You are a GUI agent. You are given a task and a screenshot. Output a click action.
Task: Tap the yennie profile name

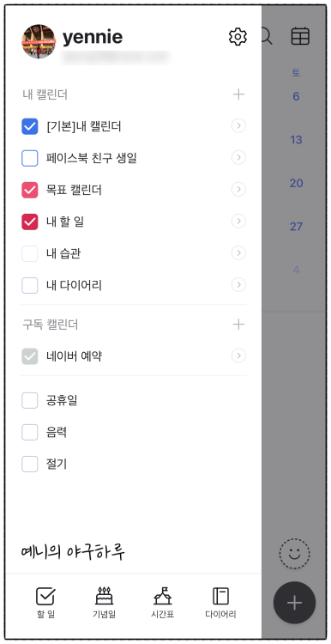pyautogui.click(x=93, y=37)
